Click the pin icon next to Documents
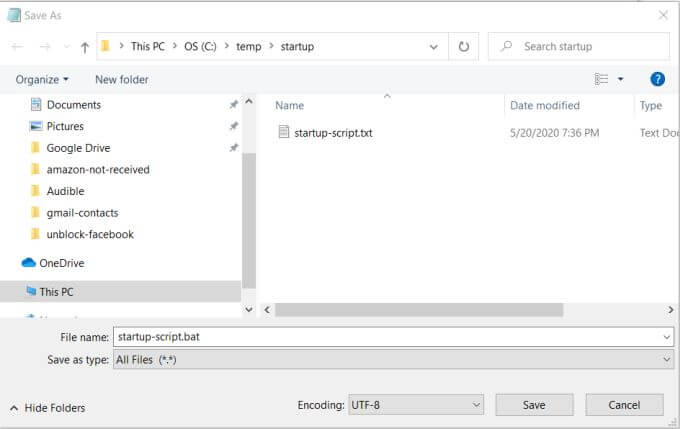680x429 pixels. 233,105
